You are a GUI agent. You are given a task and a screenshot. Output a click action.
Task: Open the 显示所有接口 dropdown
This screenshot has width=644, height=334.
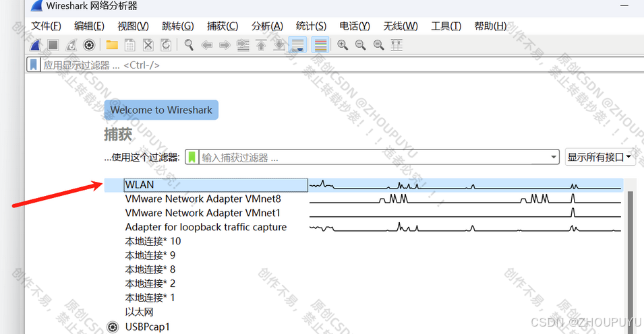[x=600, y=157]
